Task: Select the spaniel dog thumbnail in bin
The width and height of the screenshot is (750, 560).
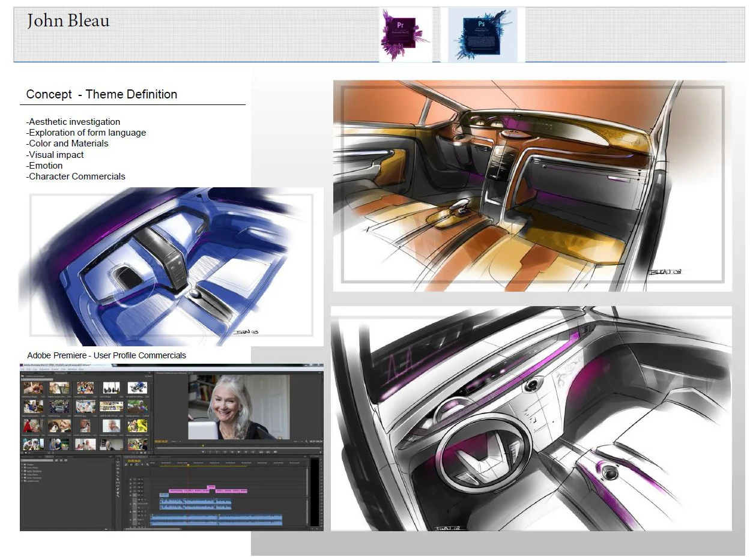Action: click(x=59, y=426)
